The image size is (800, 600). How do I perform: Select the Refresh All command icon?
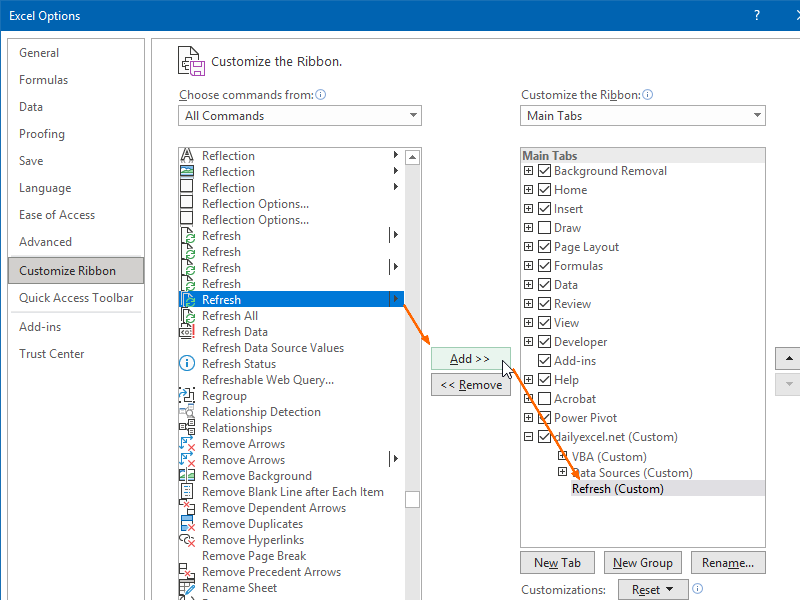click(x=187, y=316)
